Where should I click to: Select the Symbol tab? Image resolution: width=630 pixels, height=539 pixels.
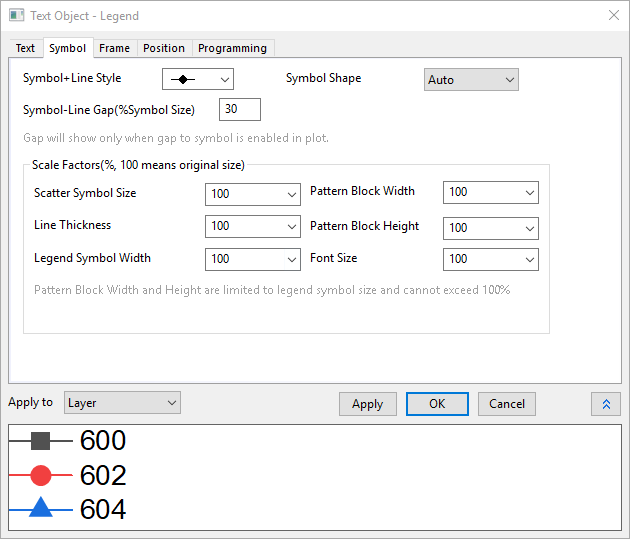pos(68,48)
